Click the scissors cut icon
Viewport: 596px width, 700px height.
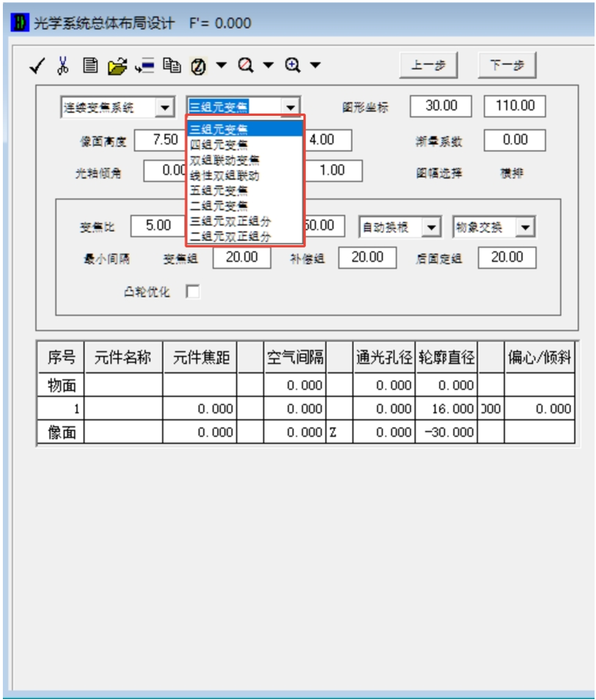63,66
